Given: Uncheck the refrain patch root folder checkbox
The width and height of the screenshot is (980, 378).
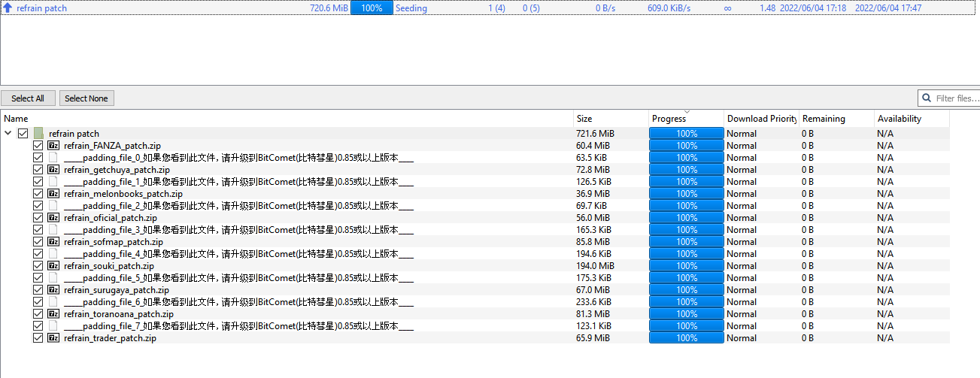Looking at the screenshot, I should click(23, 134).
